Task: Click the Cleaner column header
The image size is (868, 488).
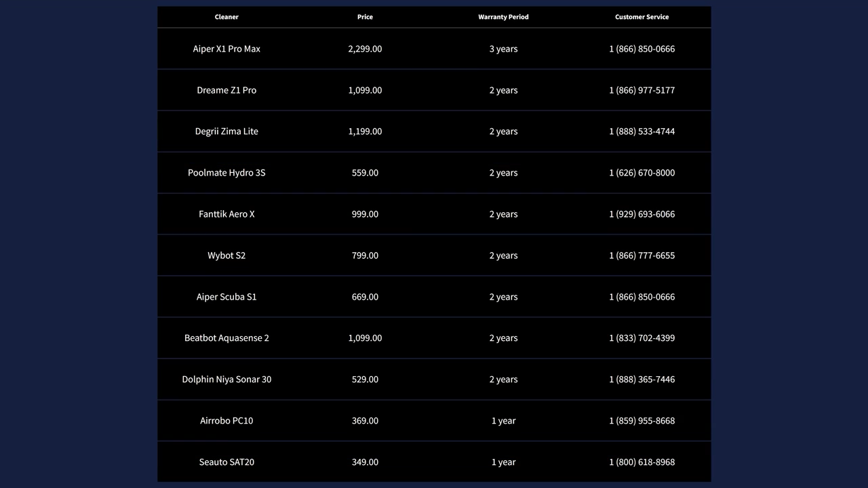Action: [226, 17]
